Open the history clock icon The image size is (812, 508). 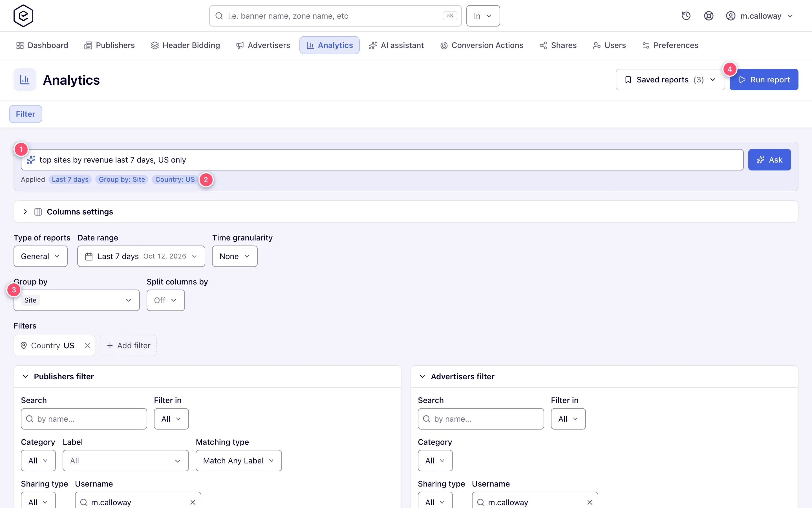[x=686, y=16]
